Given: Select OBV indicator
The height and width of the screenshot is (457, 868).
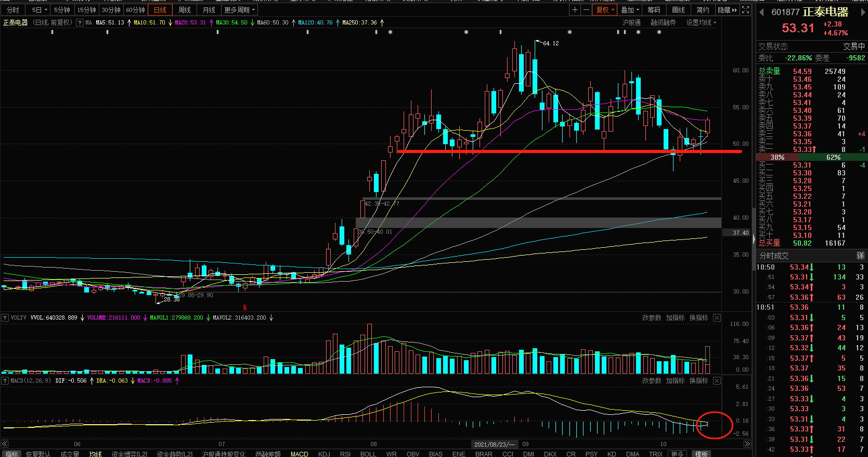Looking at the screenshot, I should [413, 454].
